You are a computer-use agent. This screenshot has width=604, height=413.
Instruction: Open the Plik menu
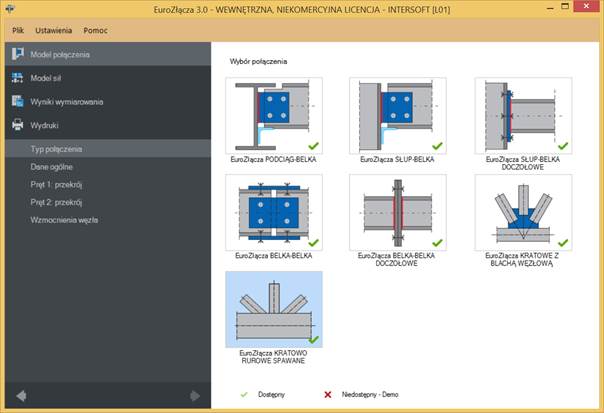point(18,30)
